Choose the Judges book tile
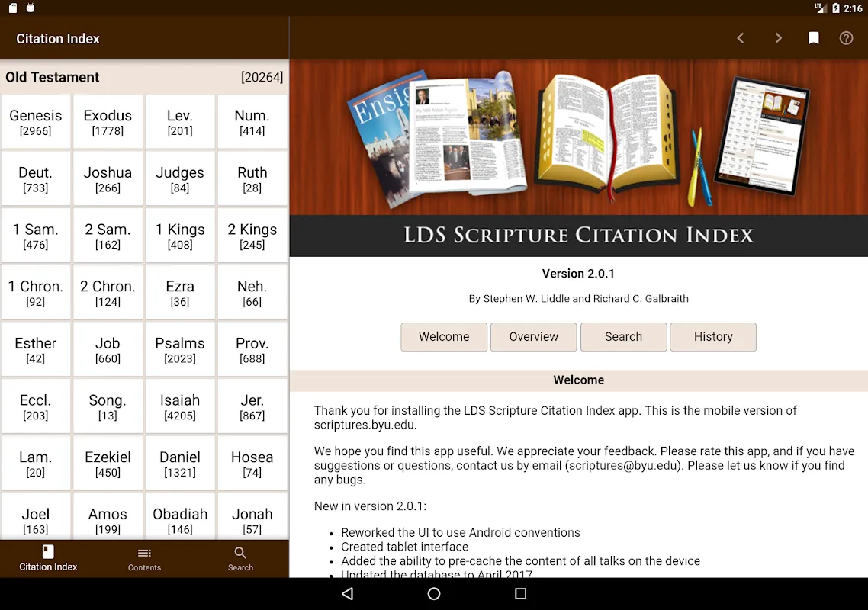This screenshot has height=610, width=868. tap(180, 178)
